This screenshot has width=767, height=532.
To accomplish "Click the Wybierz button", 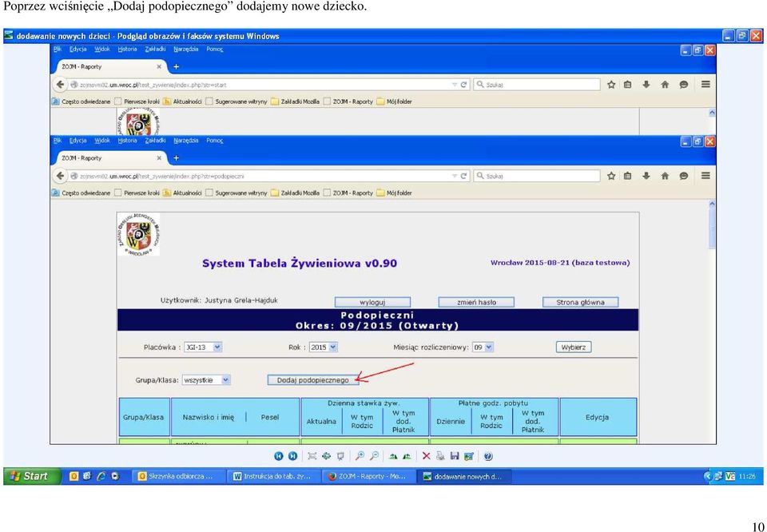I will tap(574, 347).
